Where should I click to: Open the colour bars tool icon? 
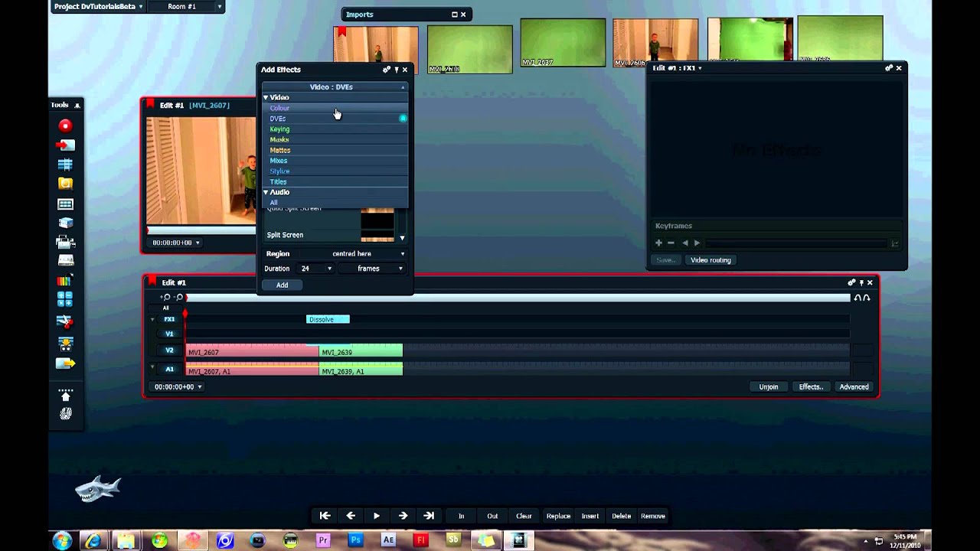tap(65, 280)
